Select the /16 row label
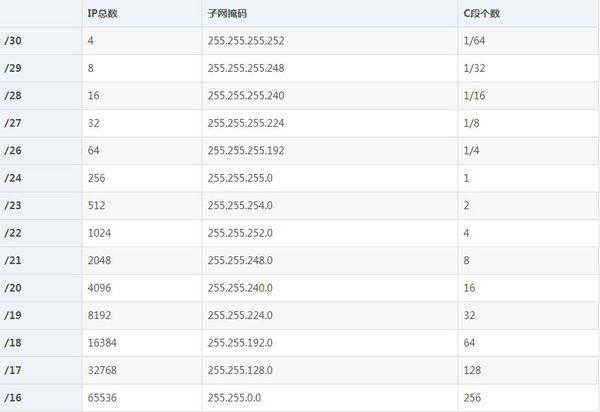 coord(13,398)
